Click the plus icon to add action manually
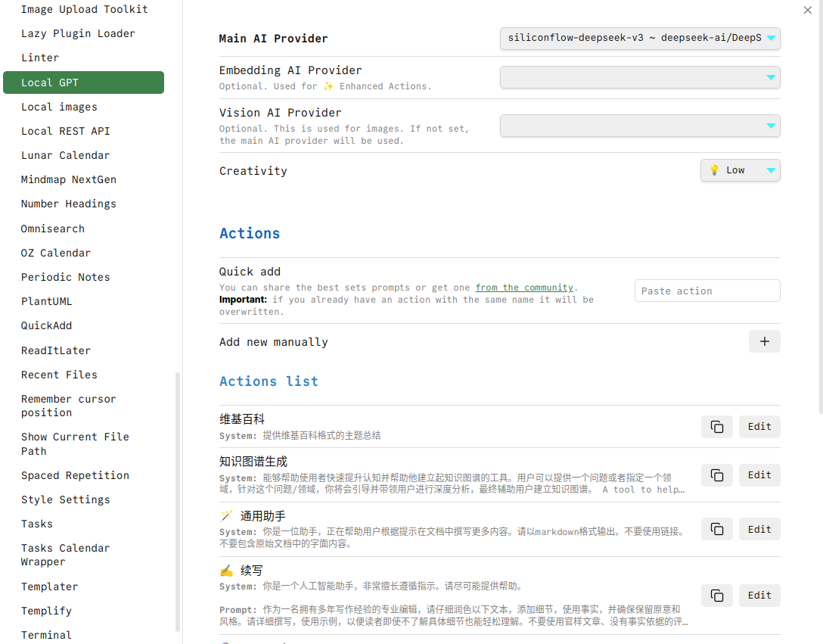Viewport: 823px width, 644px height. [764, 342]
